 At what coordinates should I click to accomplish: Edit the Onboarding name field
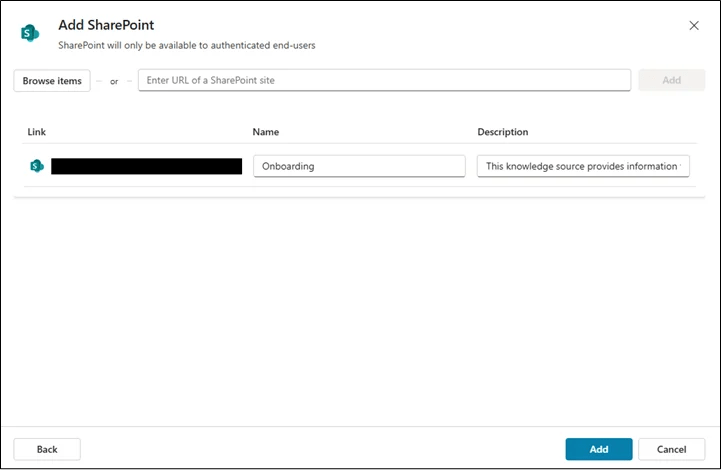point(359,166)
